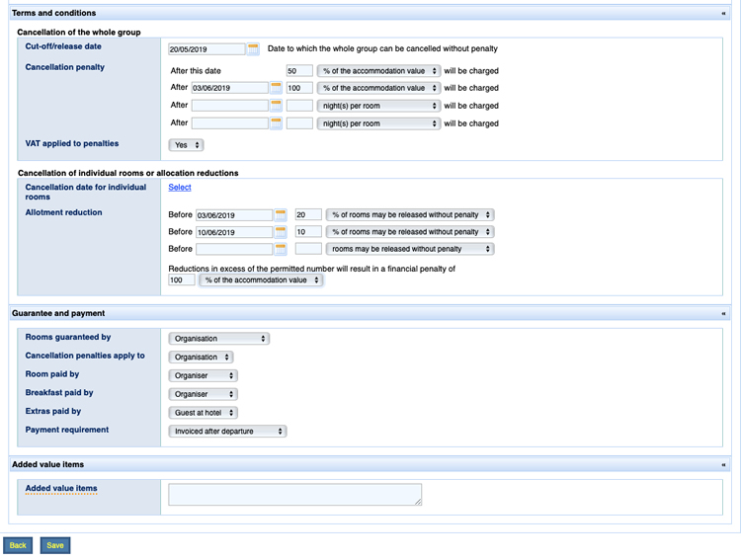Collapse the Added value items section
This screenshot has width=741, height=560.
723,464
